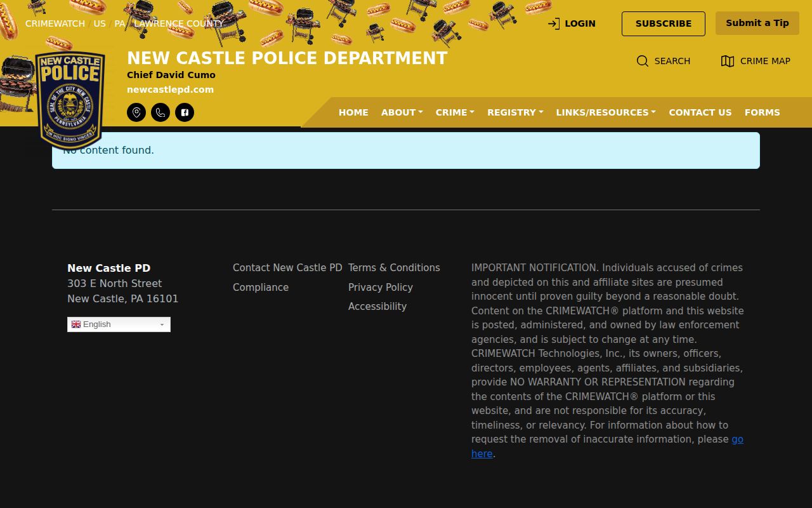Image resolution: width=812 pixels, height=508 pixels.
Task: Click the NEW CASTLE POLICE DEPARTMENT title
Action: [287, 58]
